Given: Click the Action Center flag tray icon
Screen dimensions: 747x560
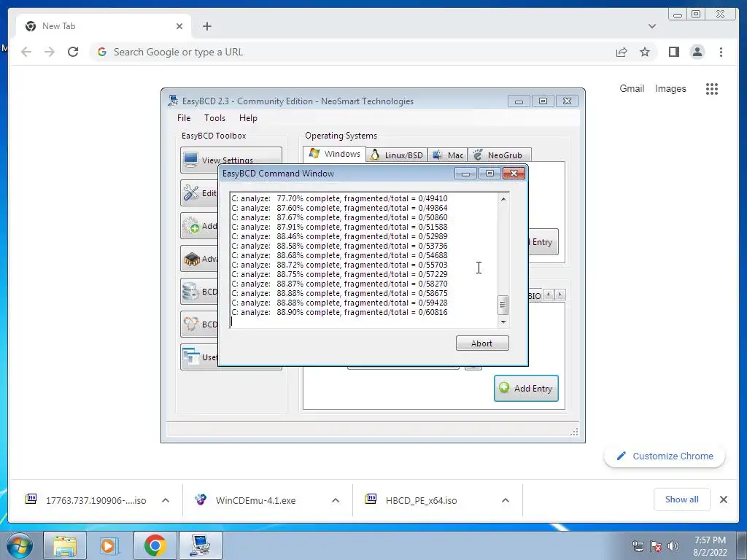Looking at the screenshot, I should tap(656, 546).
